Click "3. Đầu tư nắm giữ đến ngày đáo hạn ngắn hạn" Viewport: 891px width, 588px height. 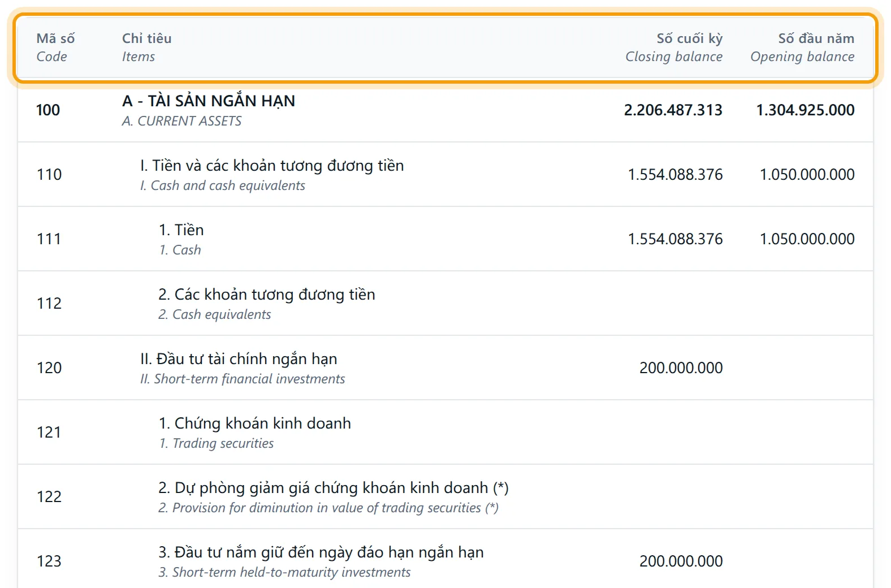coord(321,552)
